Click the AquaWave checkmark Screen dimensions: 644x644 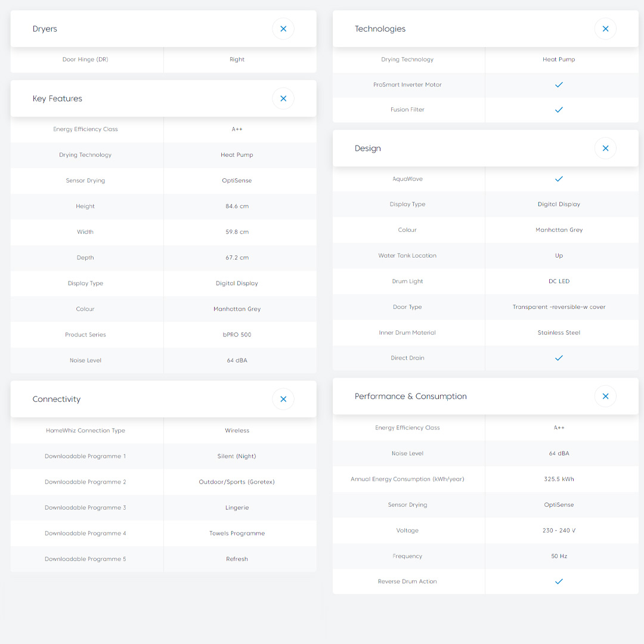tap(559, 179)
